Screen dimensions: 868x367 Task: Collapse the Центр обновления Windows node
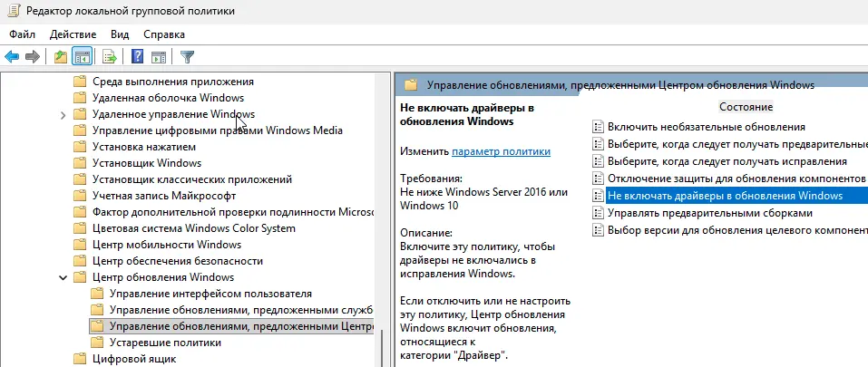click(x=63, y=277)
